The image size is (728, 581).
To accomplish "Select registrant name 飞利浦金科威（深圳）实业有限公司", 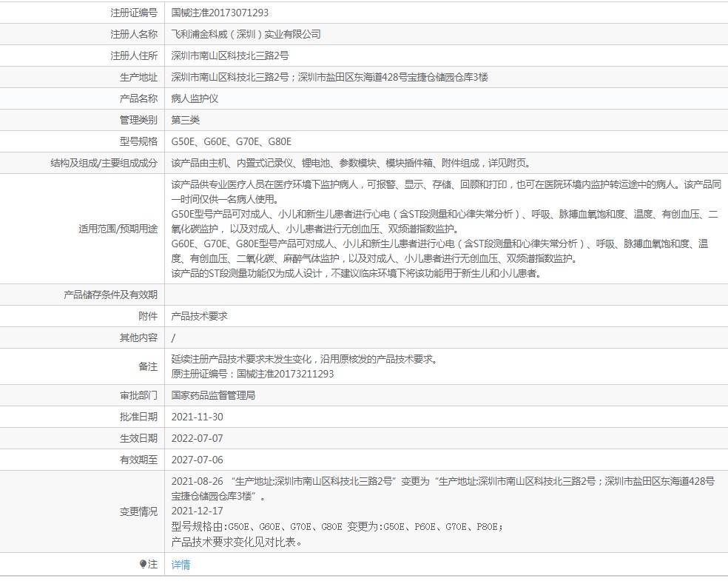I will 246,34.
